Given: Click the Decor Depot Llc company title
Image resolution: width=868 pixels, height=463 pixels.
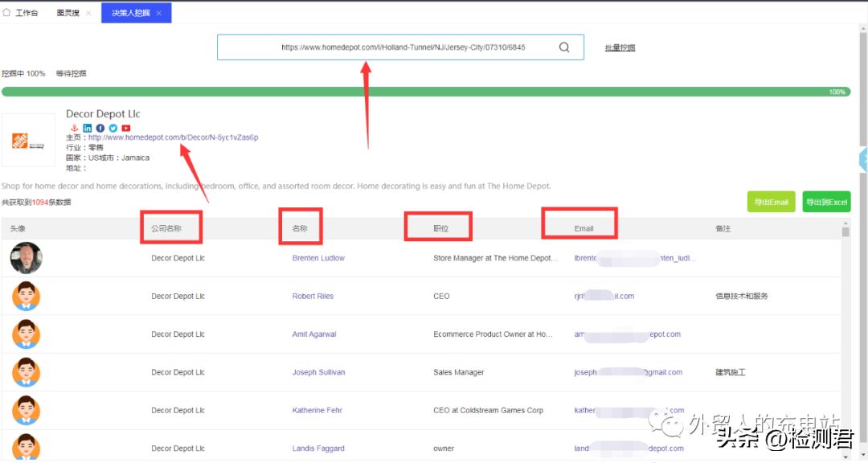Looking at the screenshot, I should coord(103,114).
